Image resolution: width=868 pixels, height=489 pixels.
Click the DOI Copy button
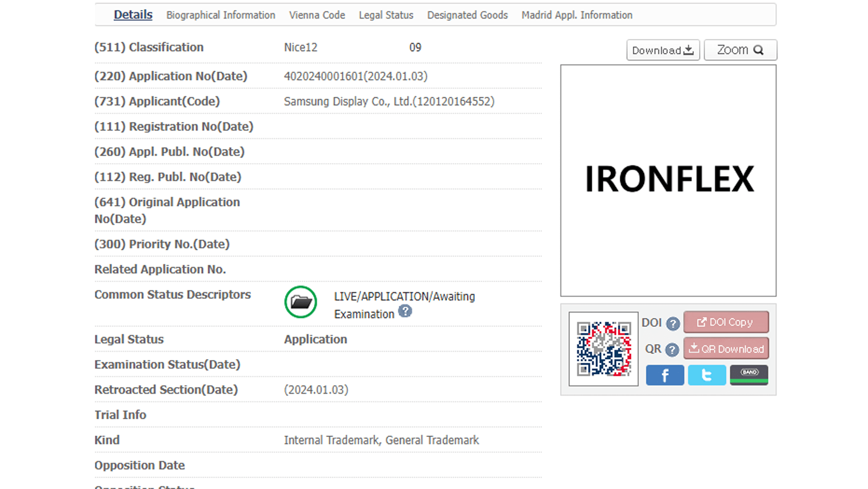726,322
